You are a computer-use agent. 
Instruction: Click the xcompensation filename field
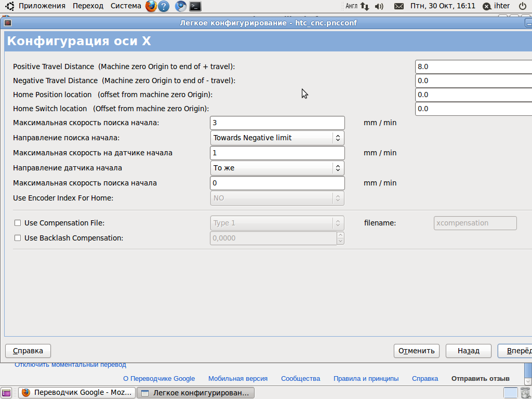pyautogui.click(x=475, y=223)
